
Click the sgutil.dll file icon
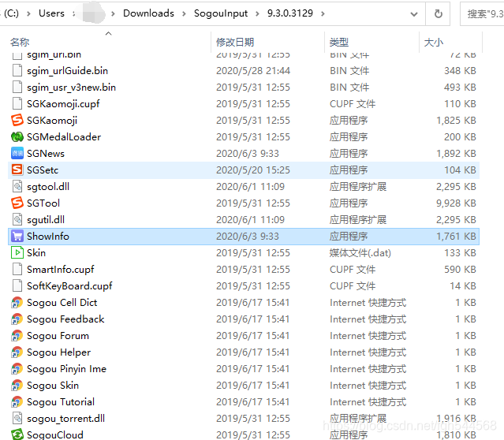pos(17,219)
